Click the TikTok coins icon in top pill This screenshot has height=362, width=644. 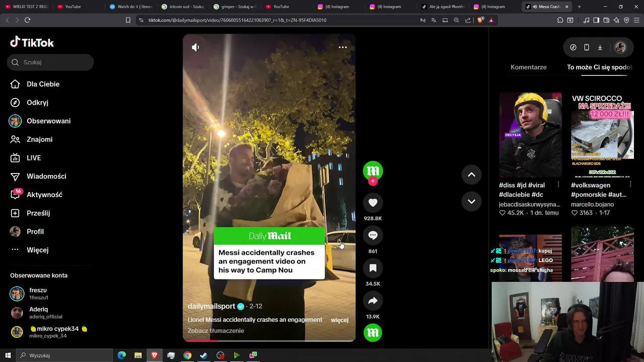coord(573,47)
